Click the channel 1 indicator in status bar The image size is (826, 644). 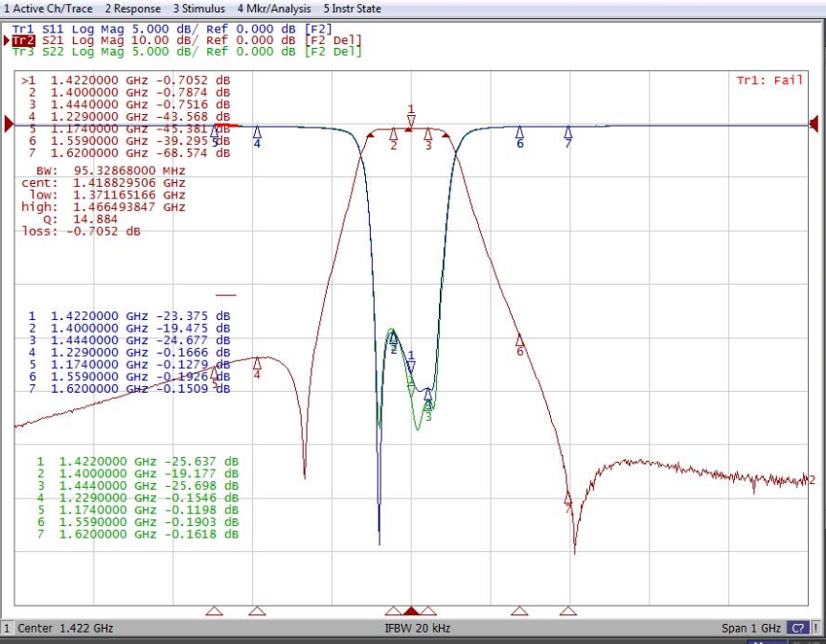(x=7, y=629)
